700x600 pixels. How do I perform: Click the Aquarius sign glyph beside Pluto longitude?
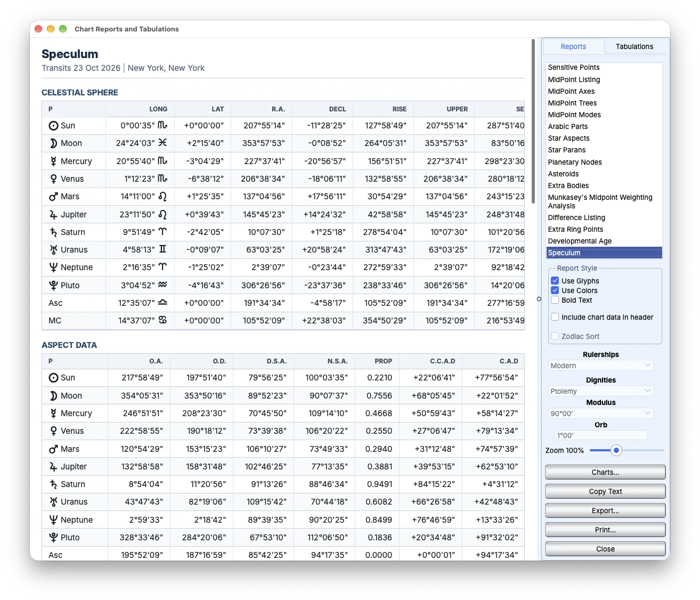[x=162, y=285]
